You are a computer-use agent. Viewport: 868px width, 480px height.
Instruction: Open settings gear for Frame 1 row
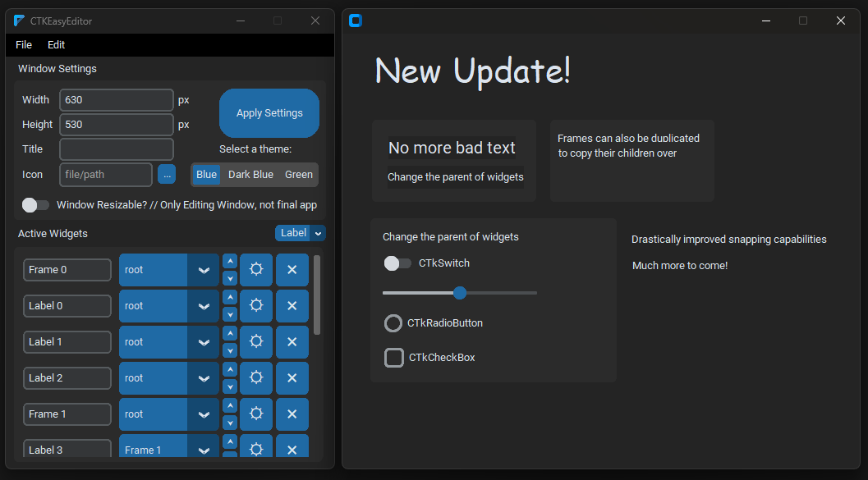(x=255, y=414)
